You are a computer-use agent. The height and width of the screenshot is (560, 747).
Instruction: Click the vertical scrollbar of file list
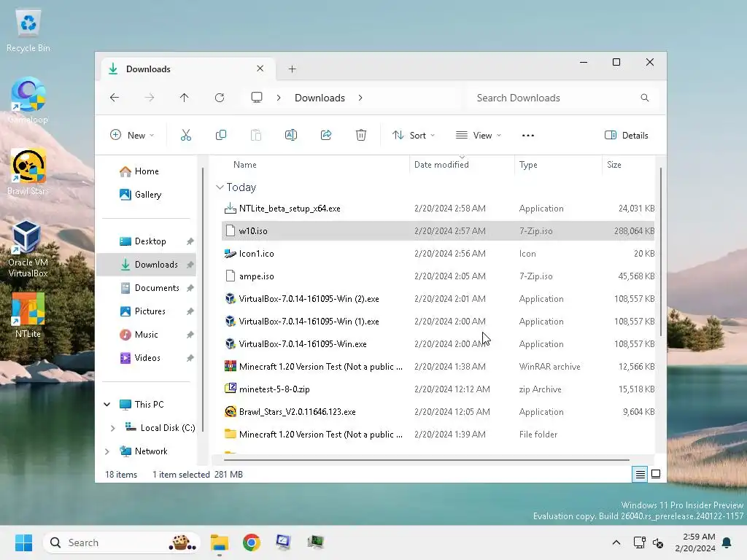coord(661,252)
